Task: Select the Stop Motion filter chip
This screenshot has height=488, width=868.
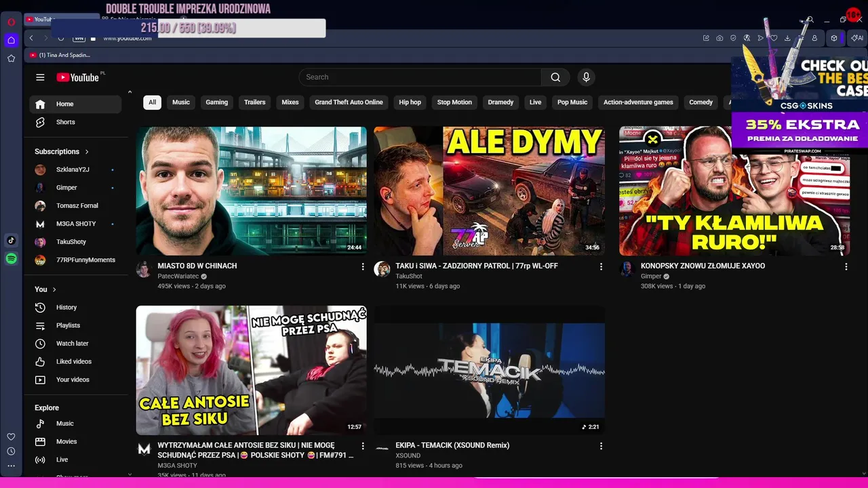Action: coord(454,102)
